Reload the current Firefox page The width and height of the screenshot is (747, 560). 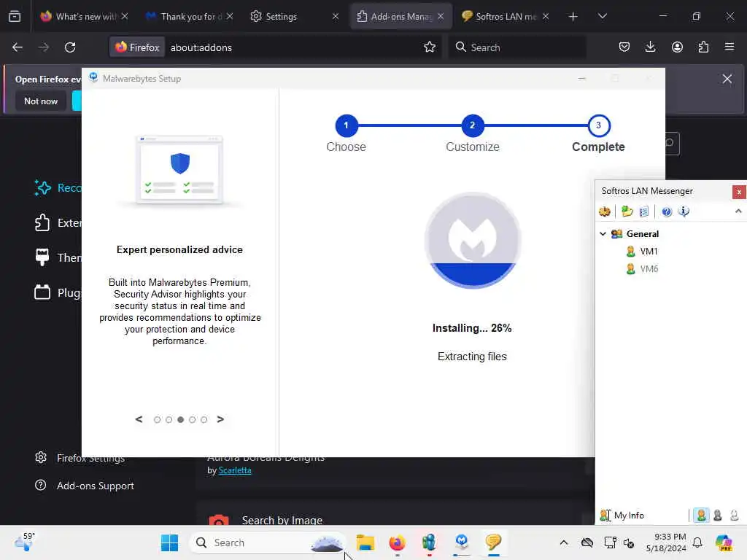point(70,47)
